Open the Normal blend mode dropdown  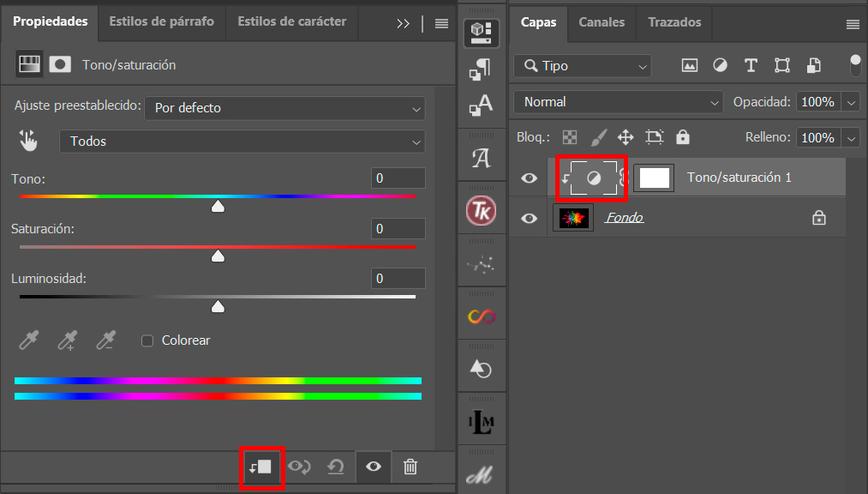pyautogui.click(x=618, y=102)
